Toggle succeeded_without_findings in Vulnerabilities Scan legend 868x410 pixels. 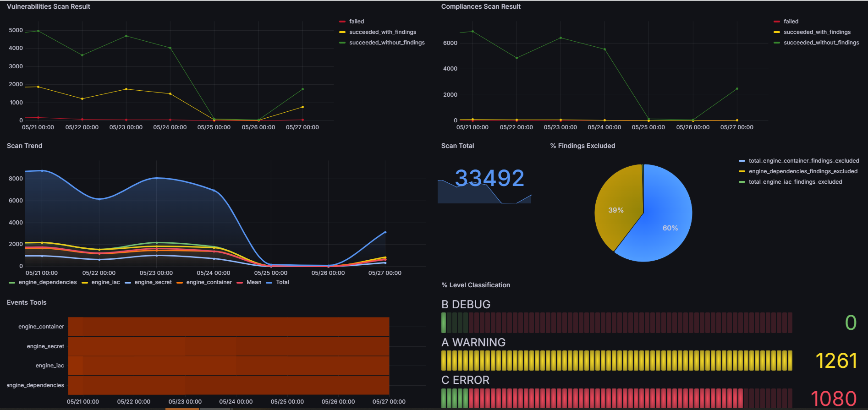coord(387,43)
